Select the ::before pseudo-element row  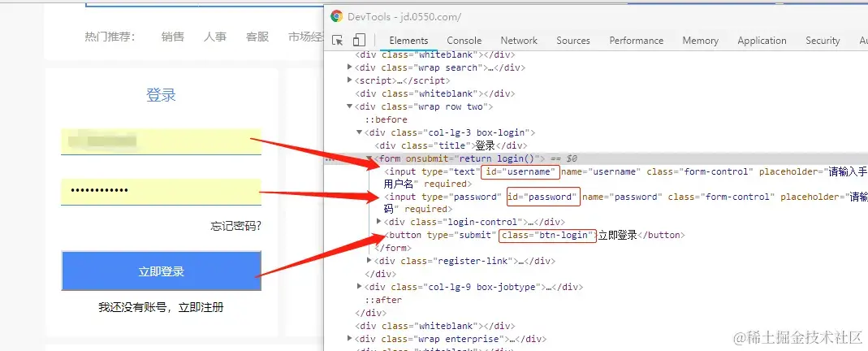[386, 119]
